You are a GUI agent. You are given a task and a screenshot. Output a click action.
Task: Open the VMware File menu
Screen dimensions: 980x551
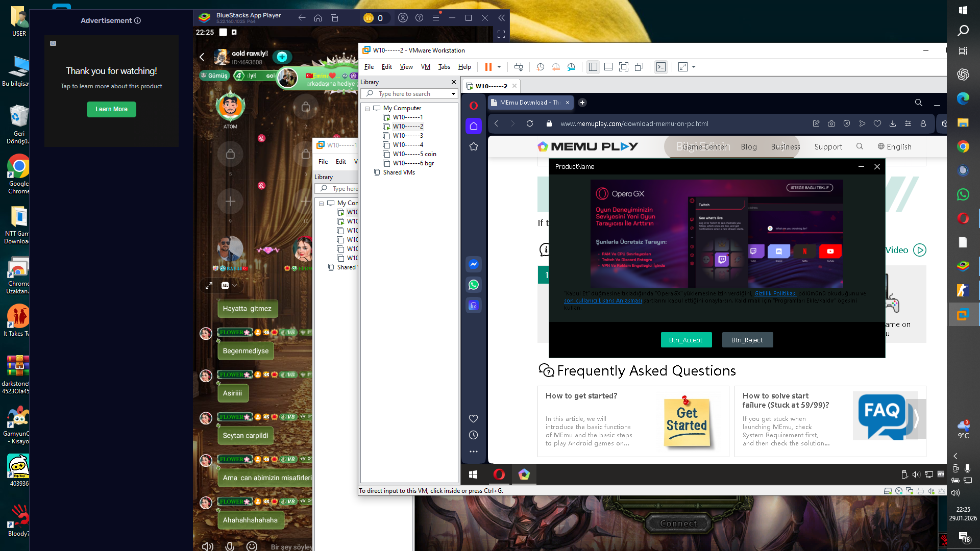[x=369, y=67]
